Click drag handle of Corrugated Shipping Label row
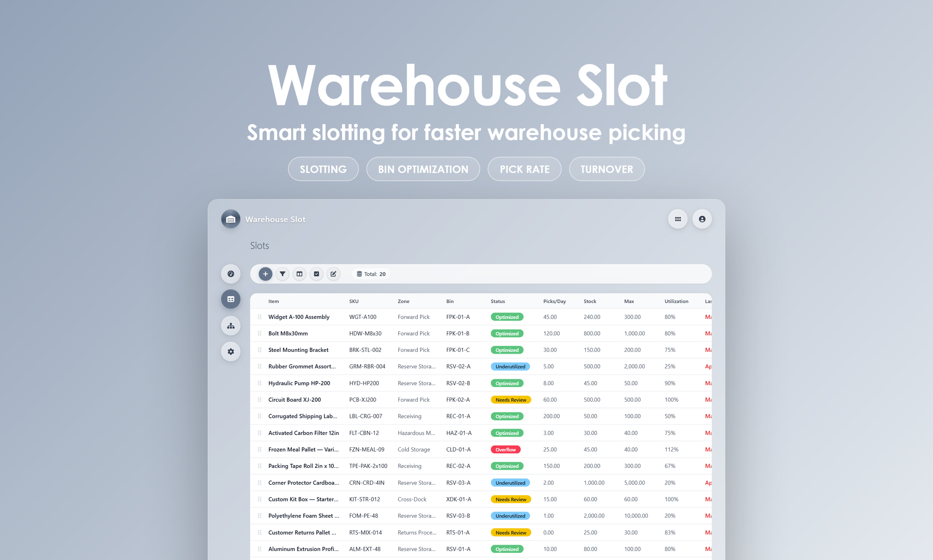Screen dimensions: 933x560 [x=259, y=416]
